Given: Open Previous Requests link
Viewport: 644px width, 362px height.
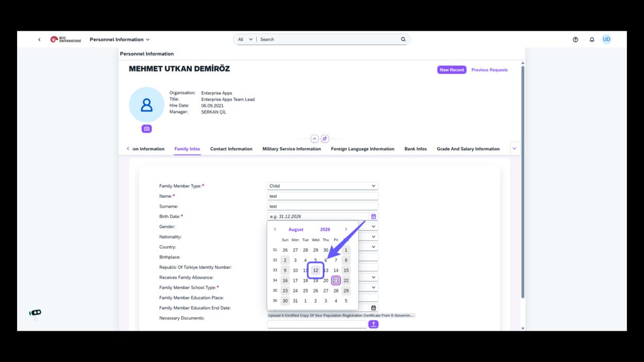Looking at the screenshot, I should point(489,70).
